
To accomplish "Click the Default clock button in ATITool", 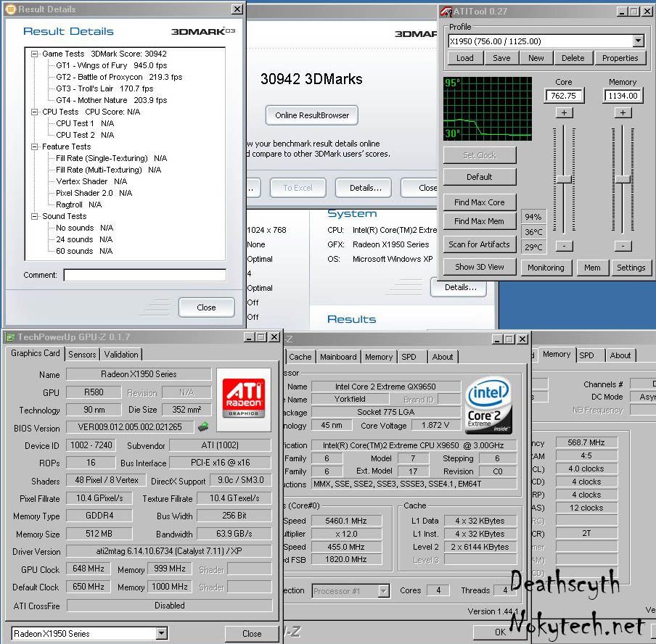I will coord(480,177).
